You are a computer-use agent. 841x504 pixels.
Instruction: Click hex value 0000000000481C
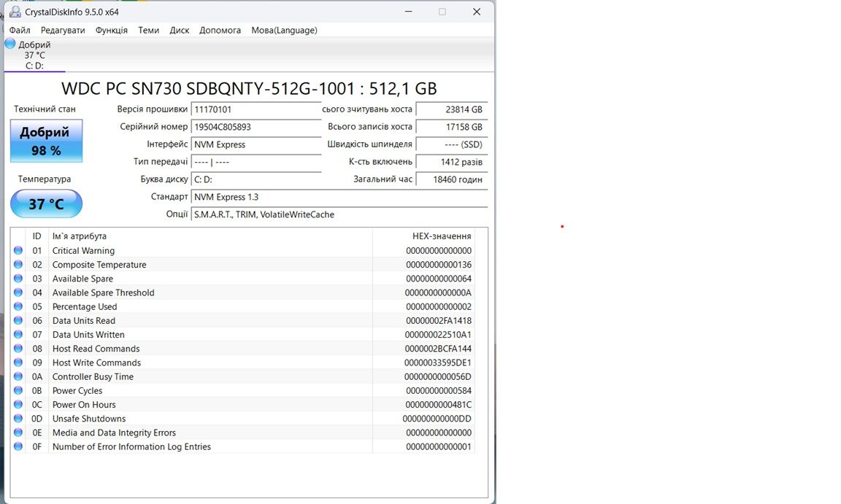[x=438, y=404]
